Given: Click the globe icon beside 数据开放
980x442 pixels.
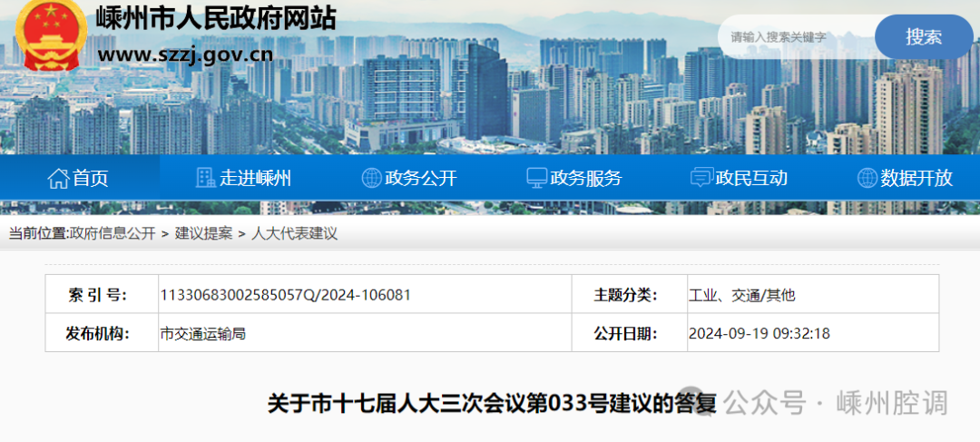Looking at the screenshot, I should coord(867,178).
